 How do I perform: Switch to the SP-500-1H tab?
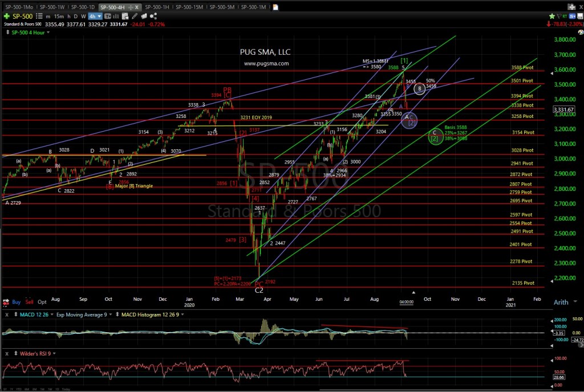(157, 7)
